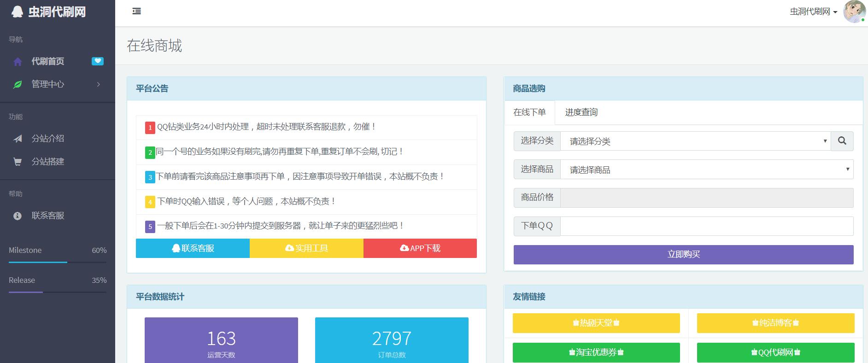This screenshot has width=868, height=363.
Task: Click the disabled 商品价格 field
Action: 707,198
